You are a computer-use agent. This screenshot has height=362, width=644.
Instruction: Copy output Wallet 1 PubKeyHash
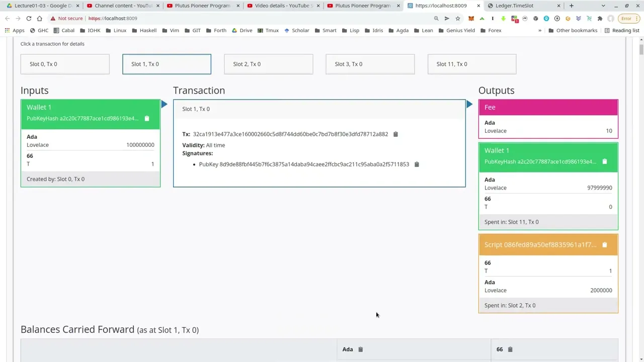click(605, 162)
